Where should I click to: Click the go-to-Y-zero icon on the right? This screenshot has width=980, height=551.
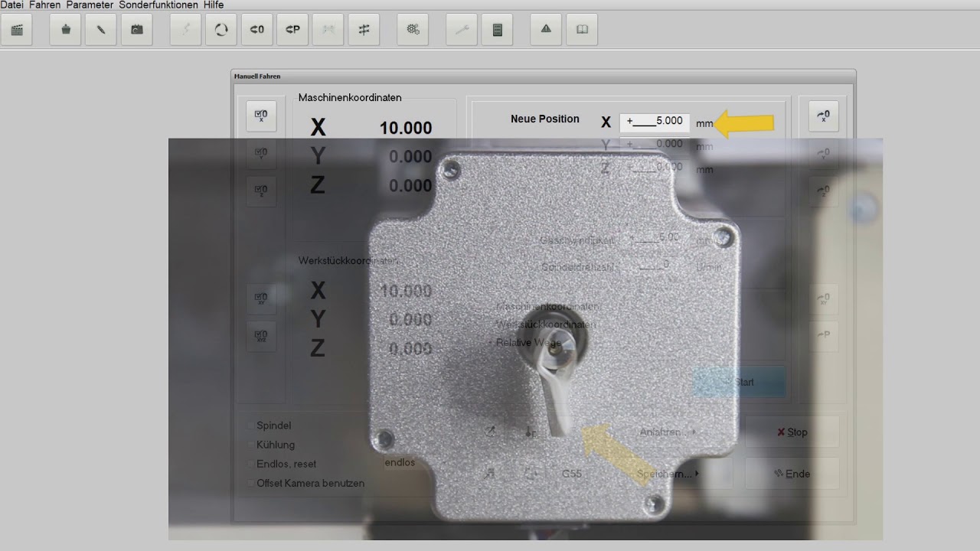(824, 153)
